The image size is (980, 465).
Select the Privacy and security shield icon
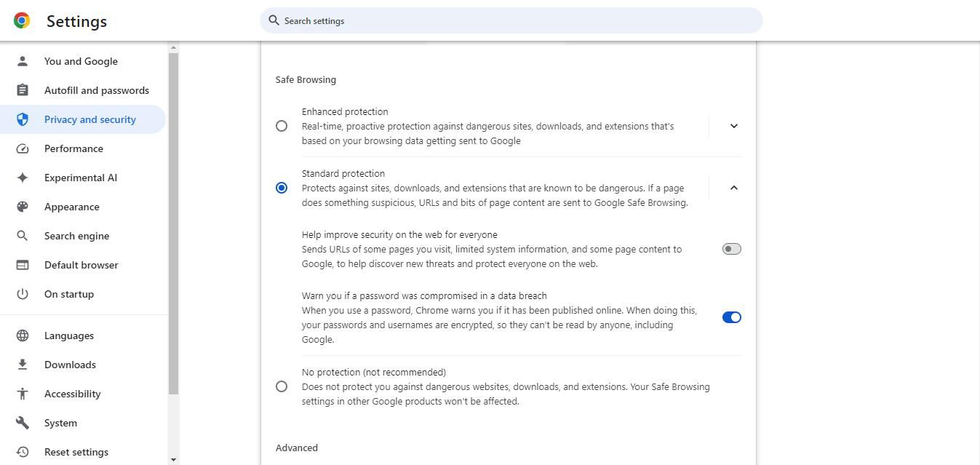(x=23, y=119)
